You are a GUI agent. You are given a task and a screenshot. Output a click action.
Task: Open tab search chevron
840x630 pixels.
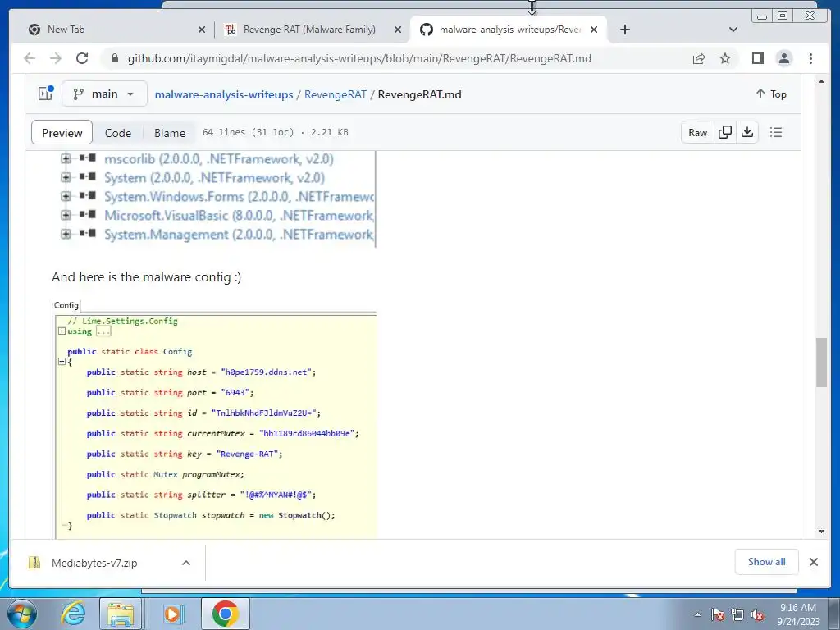click(733, 30)
